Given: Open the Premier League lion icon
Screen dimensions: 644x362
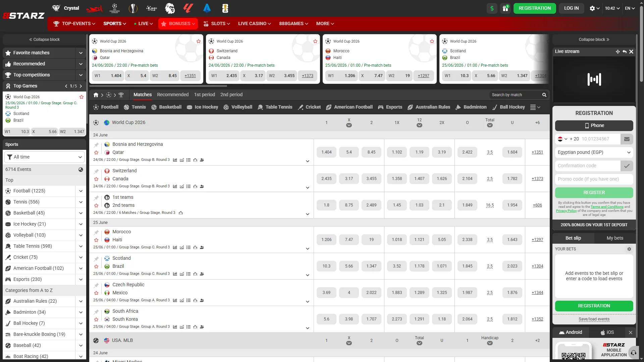Looking at the screenshot, I should (x=170, y=8).
